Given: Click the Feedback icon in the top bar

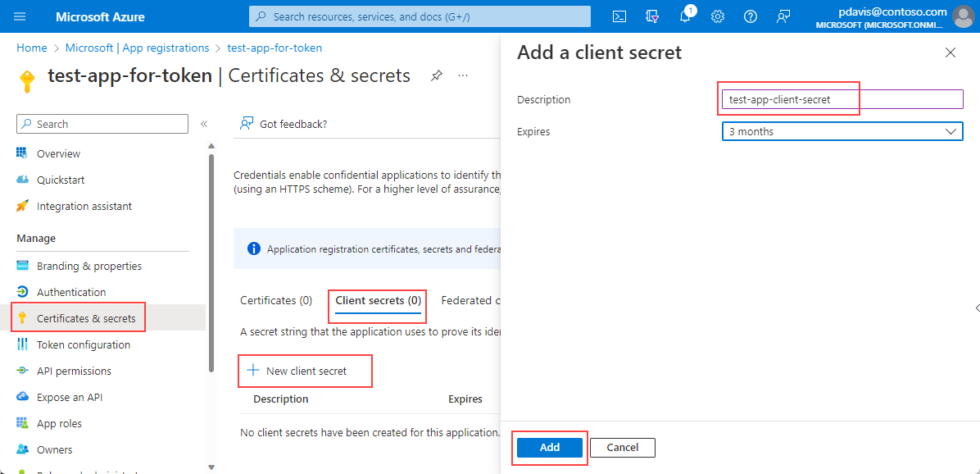Looking at the screenshot, I should [x=783, y=16].
